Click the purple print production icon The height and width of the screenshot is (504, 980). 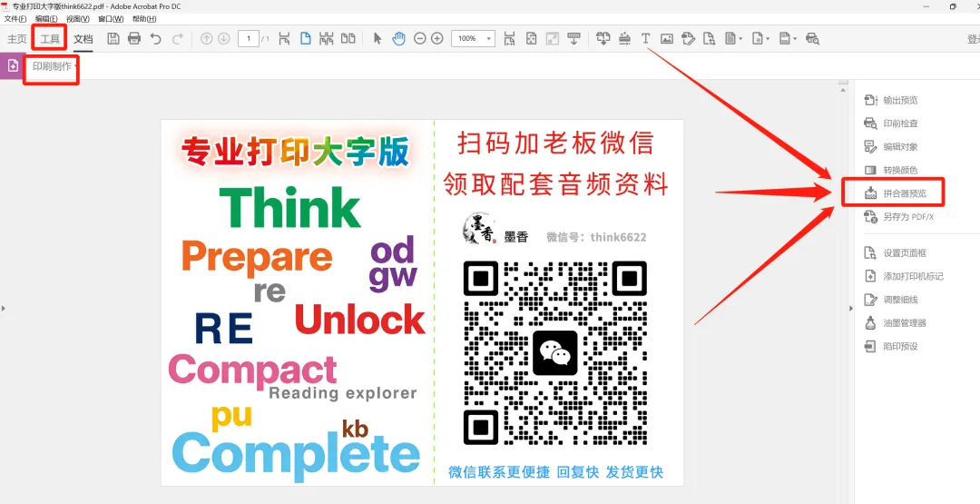[x=13, y=66]
